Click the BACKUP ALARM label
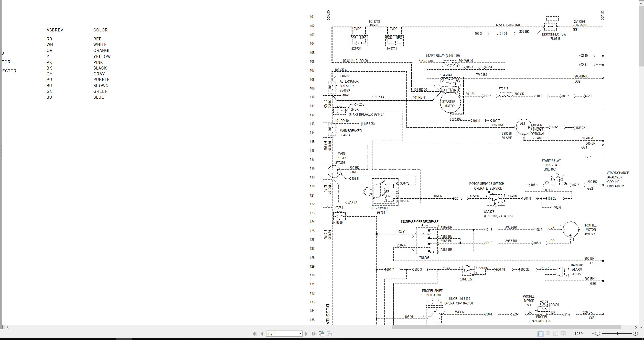The image size is (644, 340). (x=577, y=267)
